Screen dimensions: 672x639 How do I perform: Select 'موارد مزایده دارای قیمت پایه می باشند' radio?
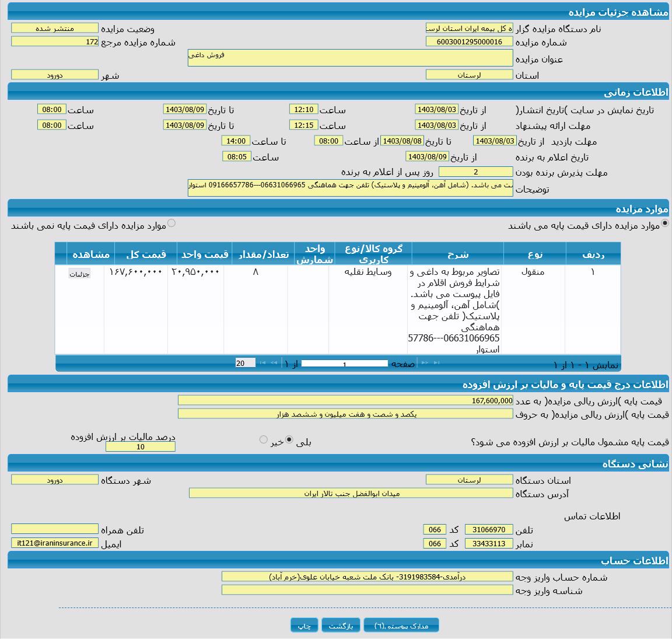(664, 224)
